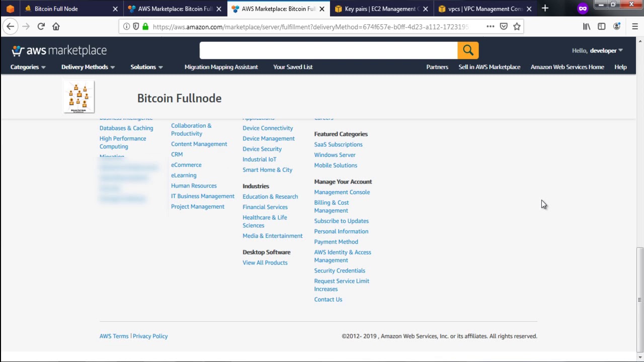
Task: Open the Help link in header
Action: click(620, 67)
